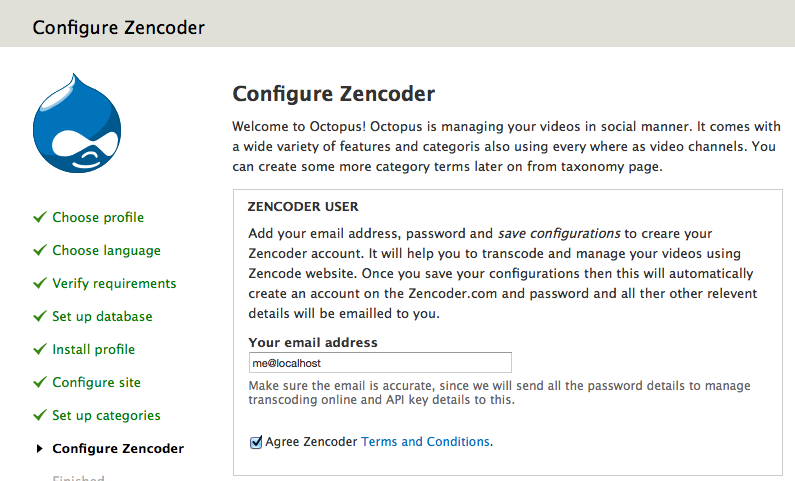Image resolution: width=795 pixels, height=481 pixels.
Task: Click the checkmark icon beside Verify requirements
Action: point(40,283)
